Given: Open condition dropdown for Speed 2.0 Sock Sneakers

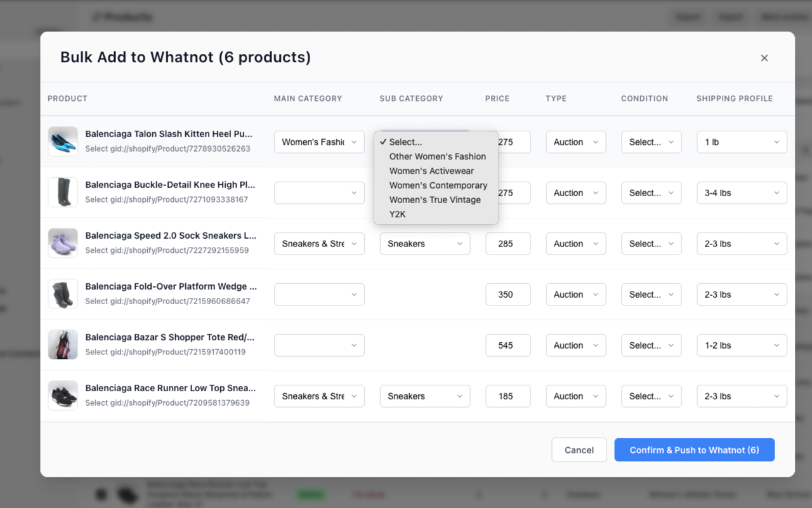Looking at the screenshot, I should point(652,244).
